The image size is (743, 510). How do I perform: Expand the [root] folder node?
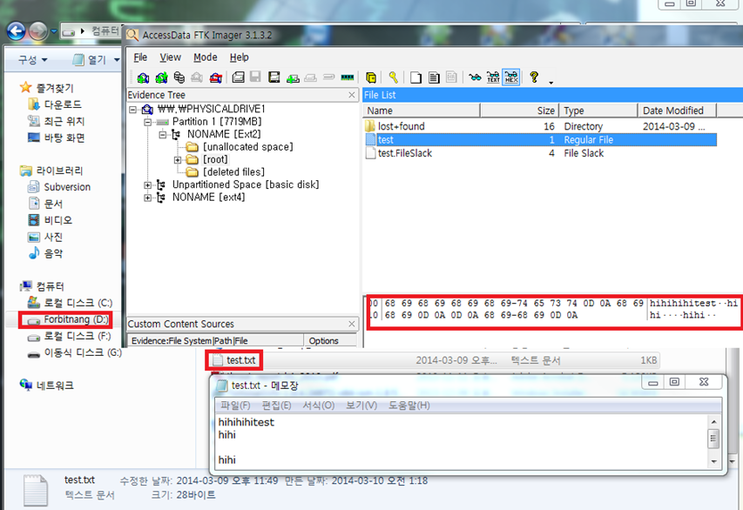pyautogui.click(x=177, y=160)
